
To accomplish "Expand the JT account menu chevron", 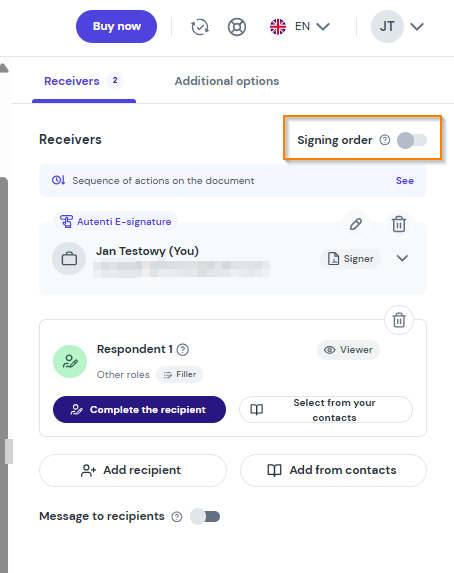I will [417, 27].
